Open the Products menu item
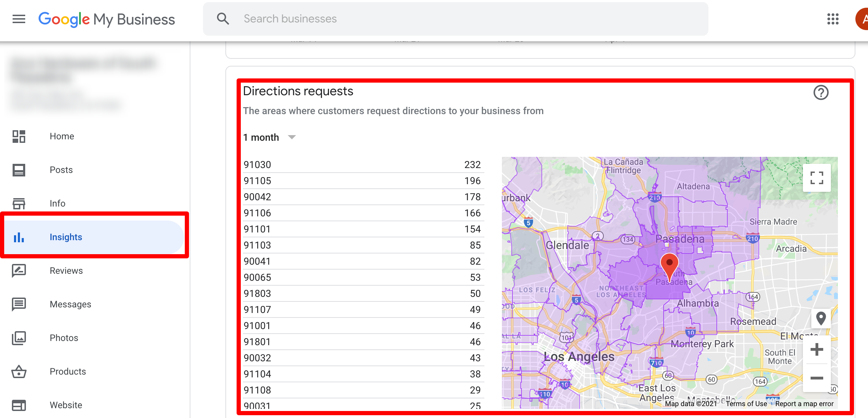 click(68, 371)
